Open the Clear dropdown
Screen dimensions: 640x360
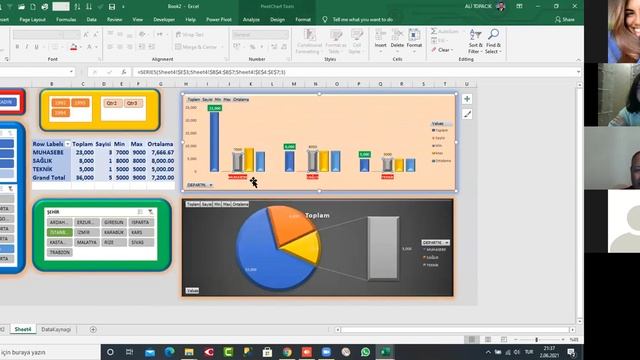pos(443,50)
